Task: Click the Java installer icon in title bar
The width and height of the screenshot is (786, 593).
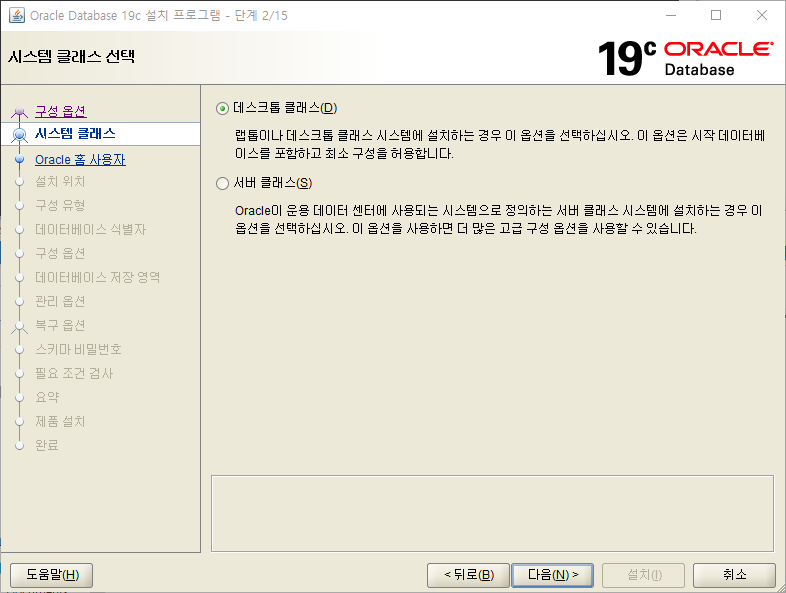Action: tap(17, 15)
